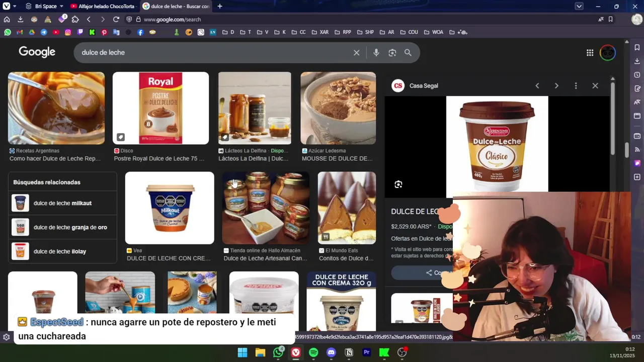Viewport: 644px width, 362px height.
Task: Expand the WOA bookmarks folder
Action: [x=434, y=32]
